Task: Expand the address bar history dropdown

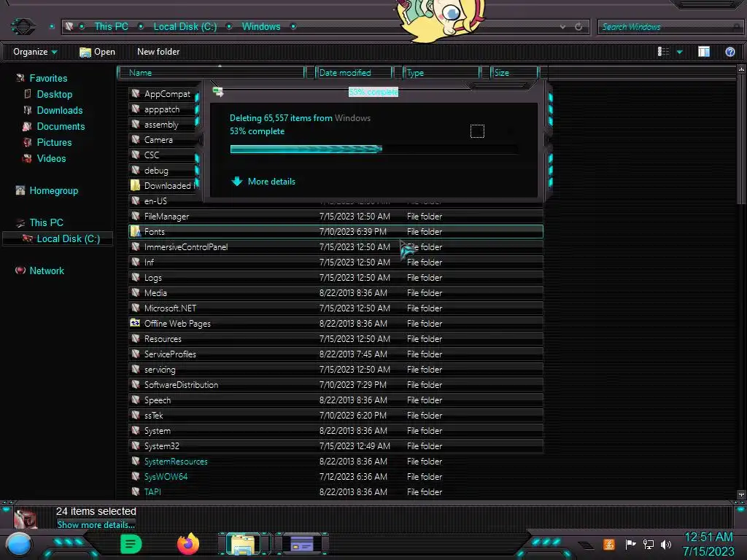Action: pos(562,27)
